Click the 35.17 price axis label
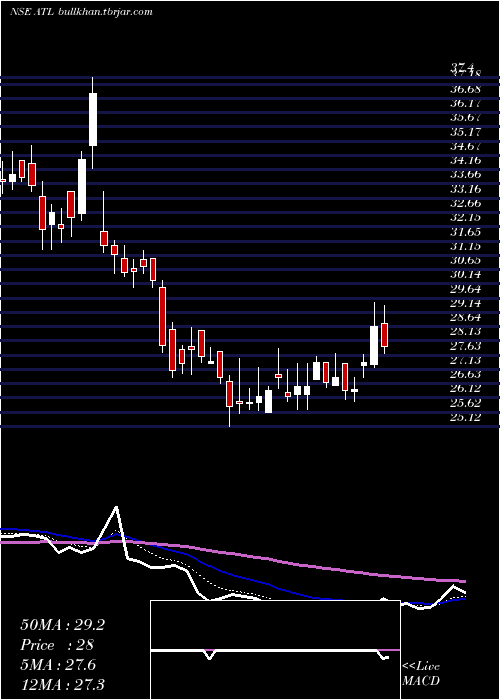 (x=465, y=132)
